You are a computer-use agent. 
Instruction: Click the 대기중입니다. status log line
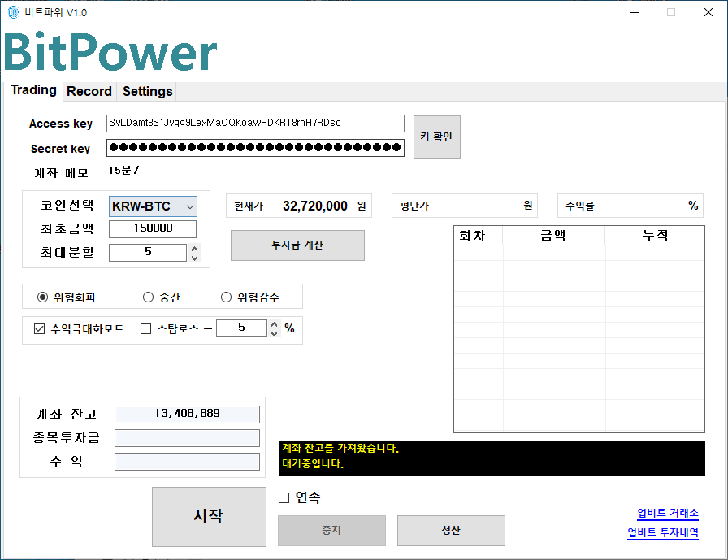click(313, 463)
